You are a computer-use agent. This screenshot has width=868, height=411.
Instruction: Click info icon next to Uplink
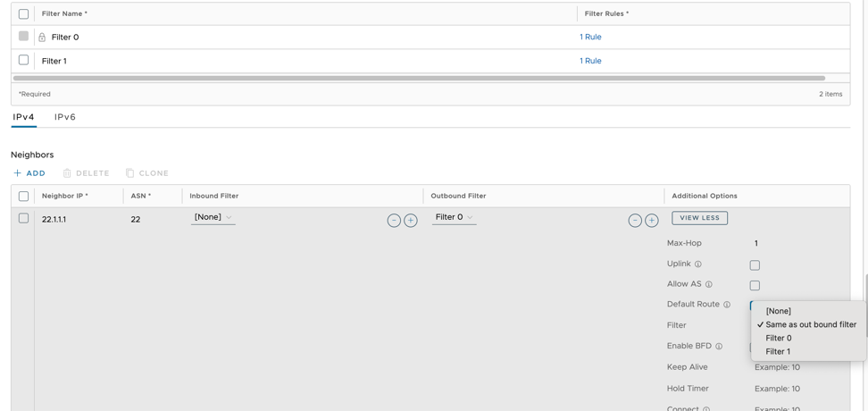click(x=698, y=264)
